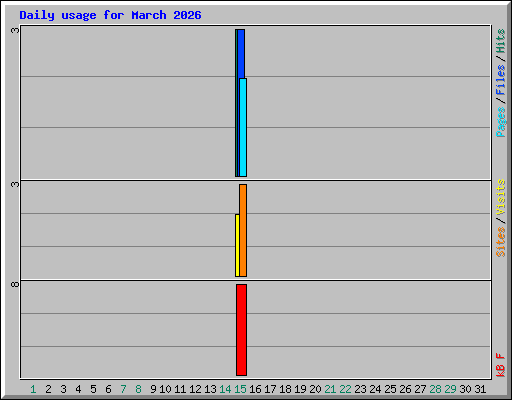The height and width of the screenshot is (400, 512).
Task: Click day 3 on the x-axis
Action: click(x=63, y=389)
